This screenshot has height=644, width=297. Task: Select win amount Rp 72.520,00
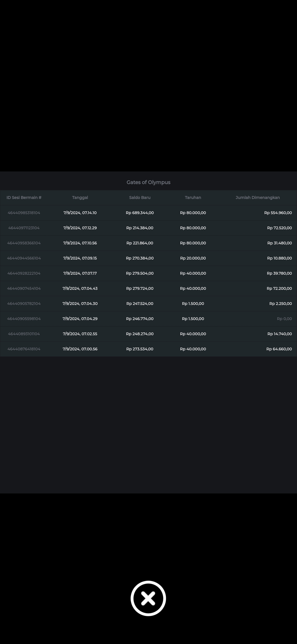pos(279,228)
